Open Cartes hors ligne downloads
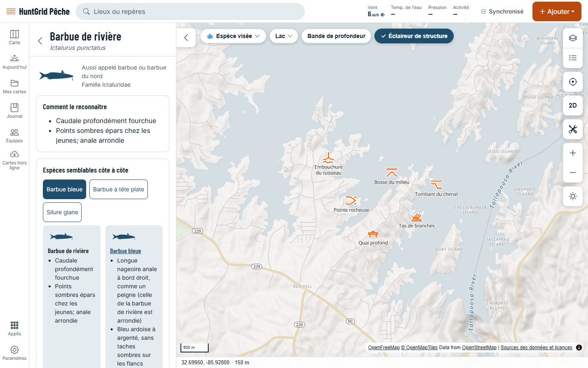This screenshot has width=588, height=368. [x=14, y=160]
